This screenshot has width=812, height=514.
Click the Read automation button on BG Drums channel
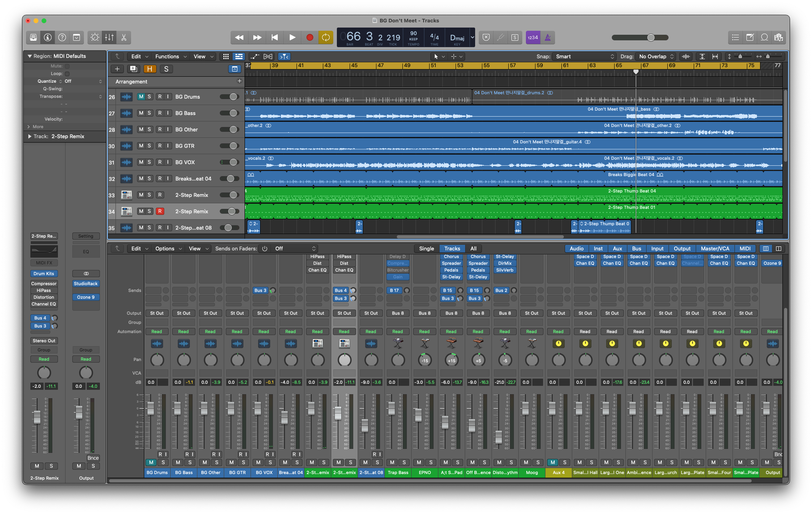pyautogui.click(x=157, y=331)
